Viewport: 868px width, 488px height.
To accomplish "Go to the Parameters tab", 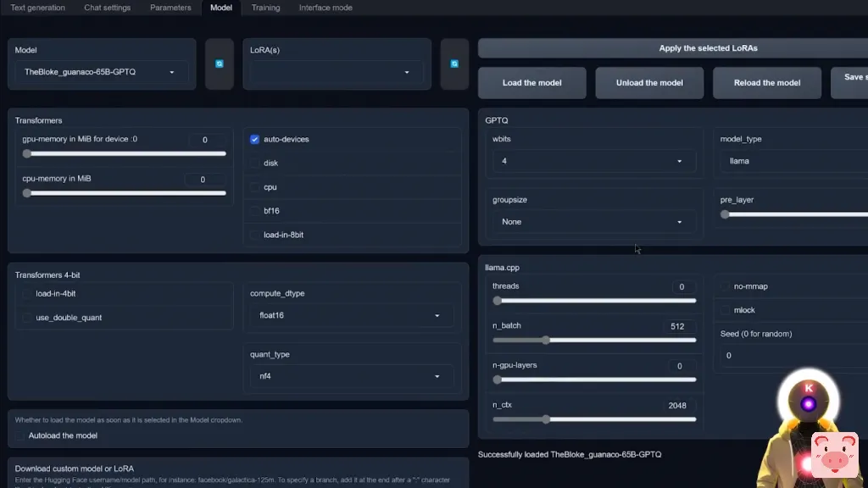I will coord(170,8).
